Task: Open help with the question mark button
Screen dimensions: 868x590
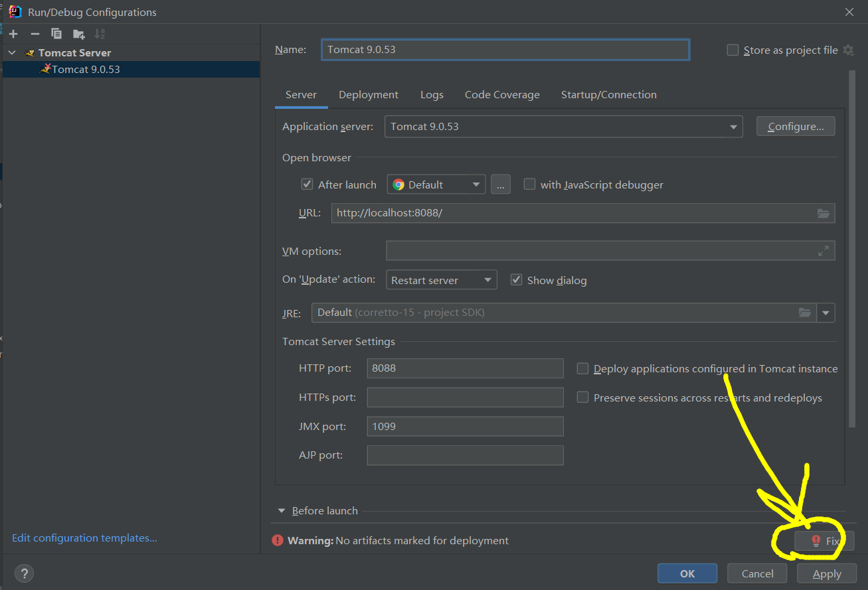Action: tap(23, 573)
